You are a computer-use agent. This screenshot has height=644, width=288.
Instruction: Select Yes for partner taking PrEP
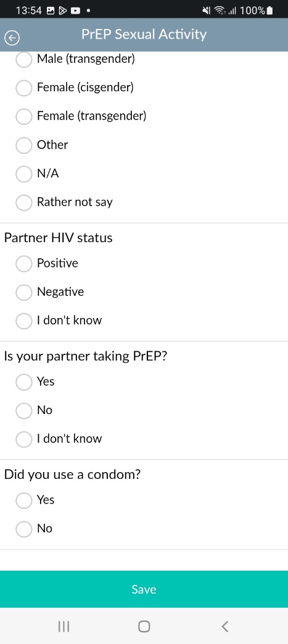click(x=24, y=381)
